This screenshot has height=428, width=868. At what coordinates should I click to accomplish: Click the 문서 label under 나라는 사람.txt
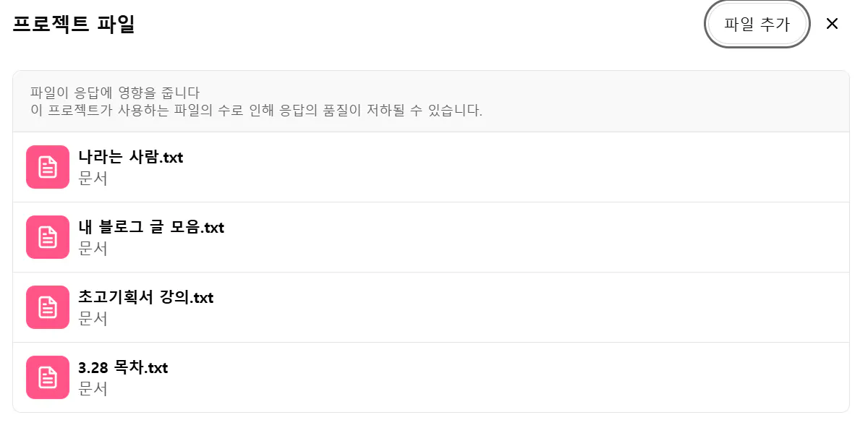coord(93,178)
